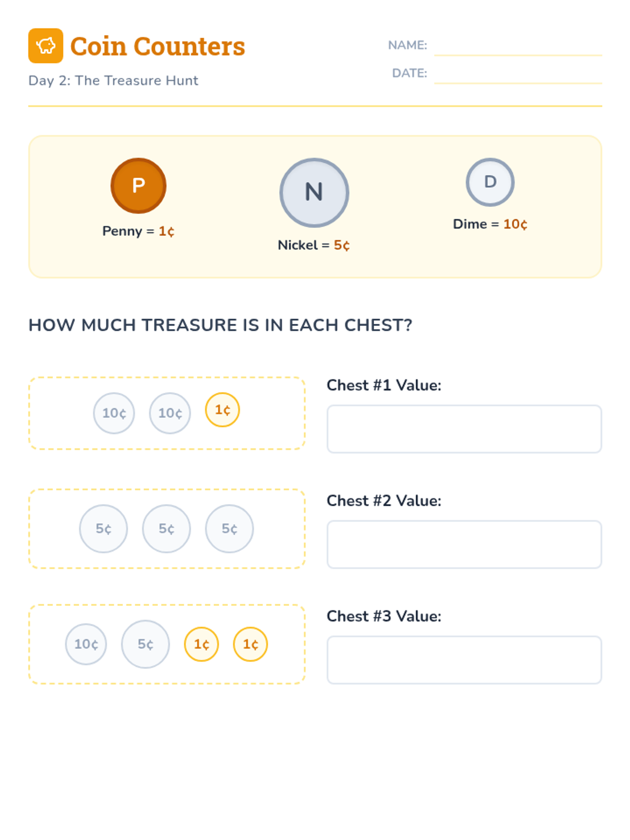Click the last 1¢ coin in Chest #3
The height and width of the screenshot is (840, 630).
tap(250, 644)
